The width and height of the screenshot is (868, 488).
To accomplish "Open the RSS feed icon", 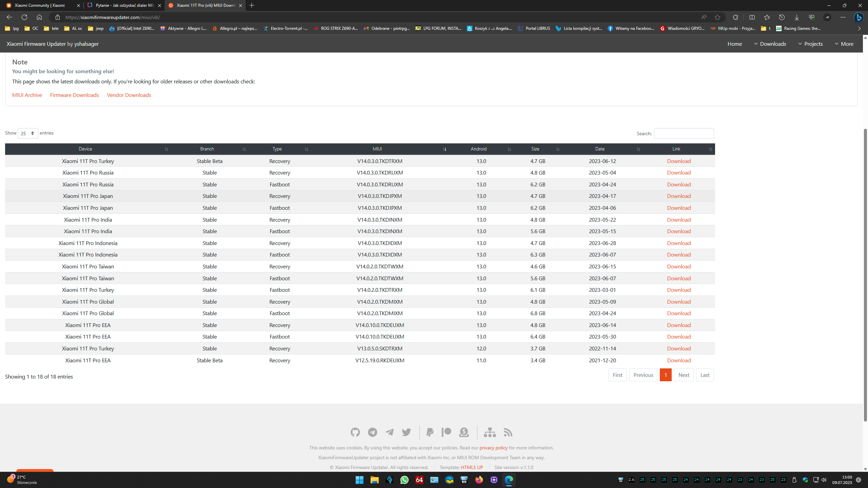I will point(508,432).
